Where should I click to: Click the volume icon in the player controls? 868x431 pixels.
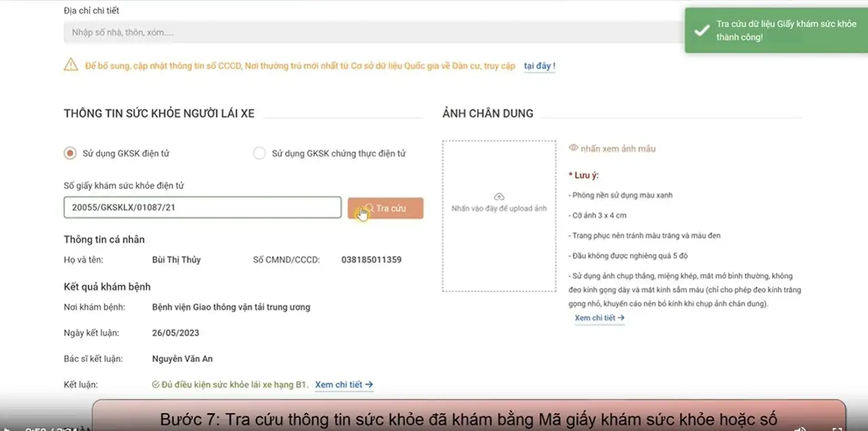pos(799,428)
